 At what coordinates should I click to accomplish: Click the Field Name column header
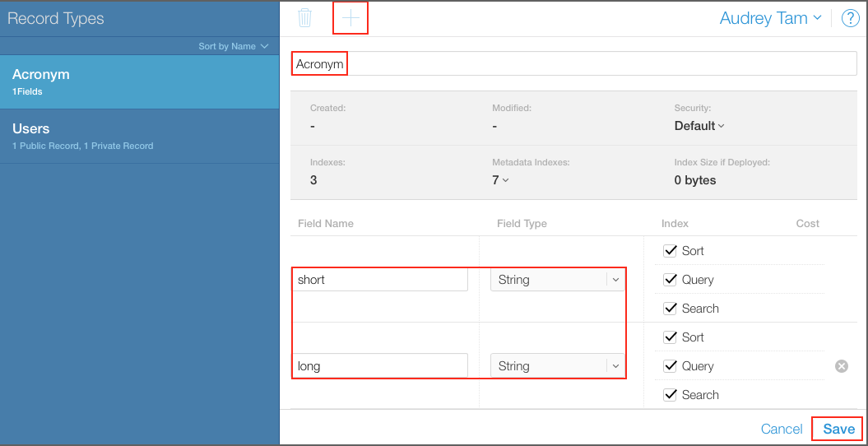[326, 224]
